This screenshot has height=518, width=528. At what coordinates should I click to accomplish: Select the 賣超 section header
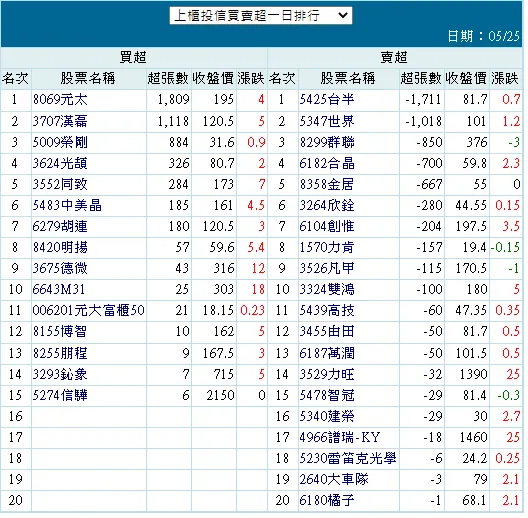coord(394,57)
